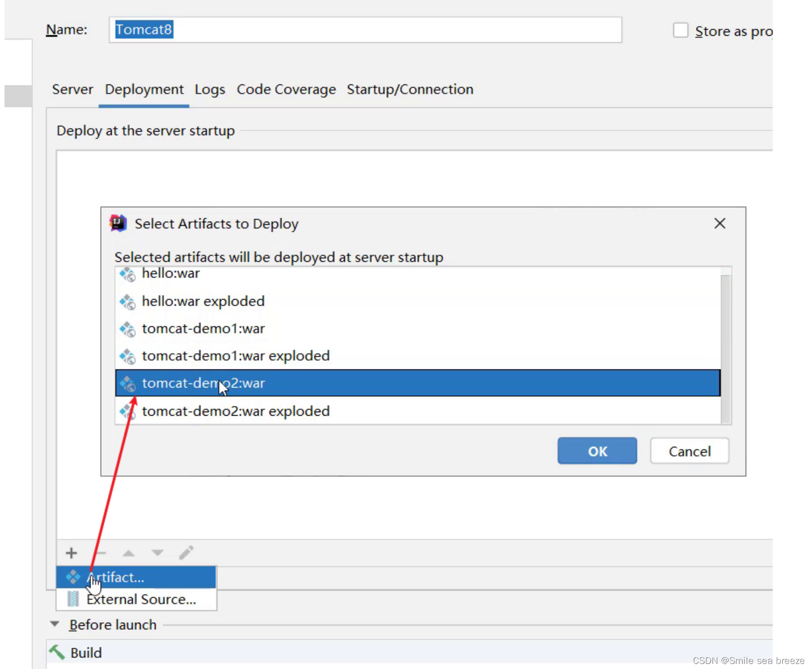
Task: Toggle the Store as project file checkbox
Action: click(680, 30)
